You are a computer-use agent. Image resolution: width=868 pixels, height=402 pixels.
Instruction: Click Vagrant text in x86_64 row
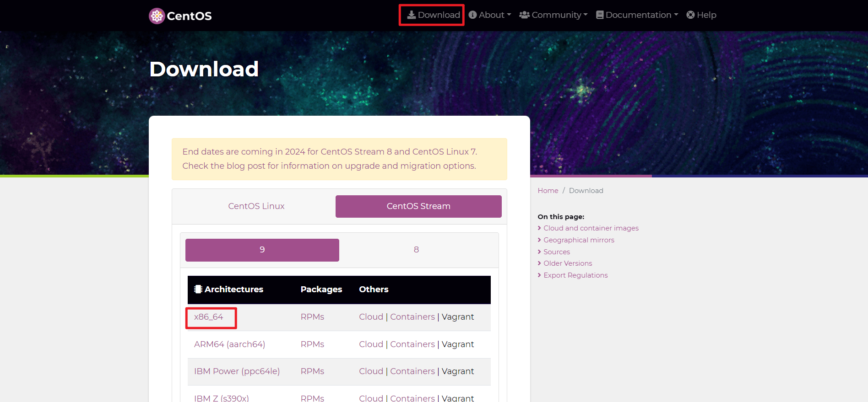[458, 317]
